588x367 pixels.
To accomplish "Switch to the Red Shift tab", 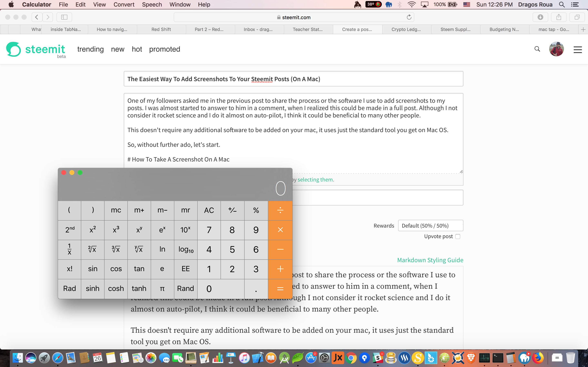I will tap(161, 29).
